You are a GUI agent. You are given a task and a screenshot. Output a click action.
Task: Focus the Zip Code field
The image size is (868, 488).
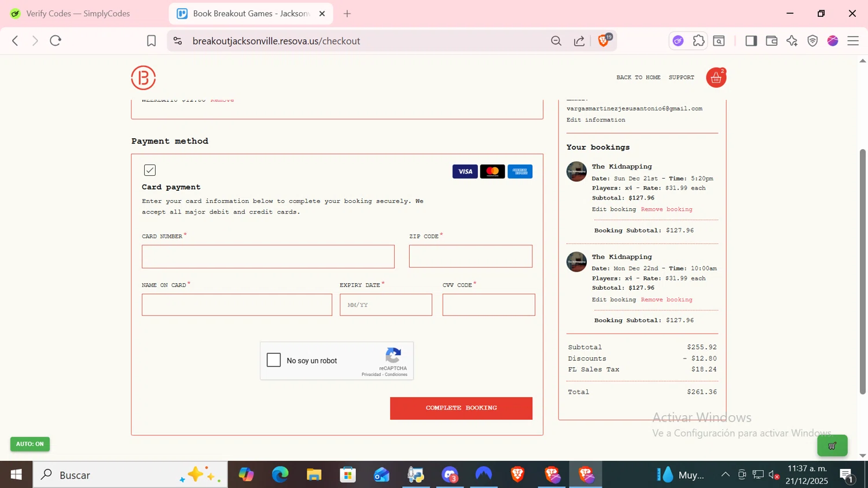[470, 256]
